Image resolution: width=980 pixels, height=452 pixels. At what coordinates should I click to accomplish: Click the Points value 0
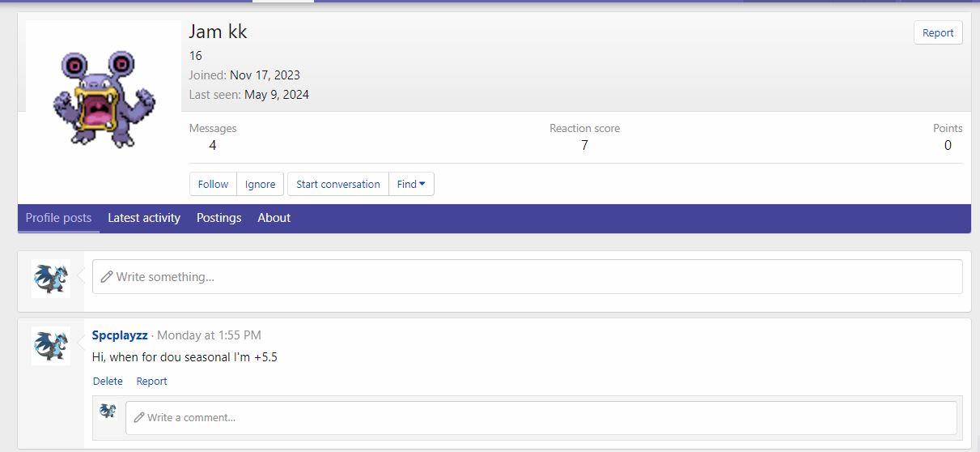coord(948,145)
